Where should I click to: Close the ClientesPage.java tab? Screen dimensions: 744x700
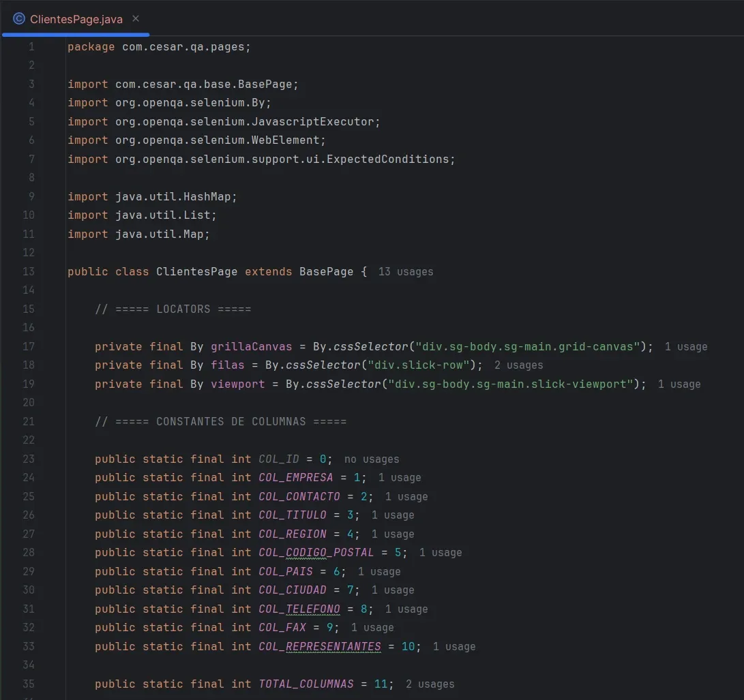[x=134, y=19]
